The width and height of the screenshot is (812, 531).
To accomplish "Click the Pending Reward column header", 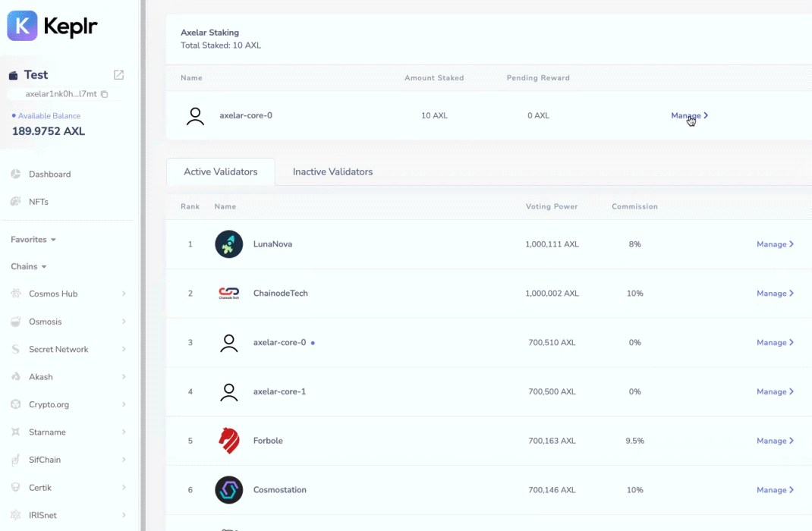I will [538, 78].
